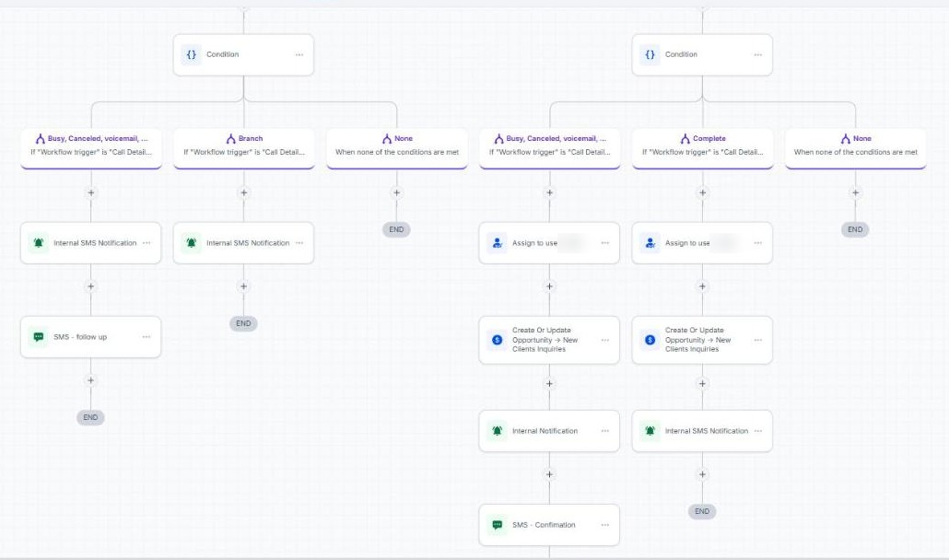Screen dimensions: 949x560
Task: Click user icon on Assign to user under Busy, Canceled
Action: click(497, 242)
